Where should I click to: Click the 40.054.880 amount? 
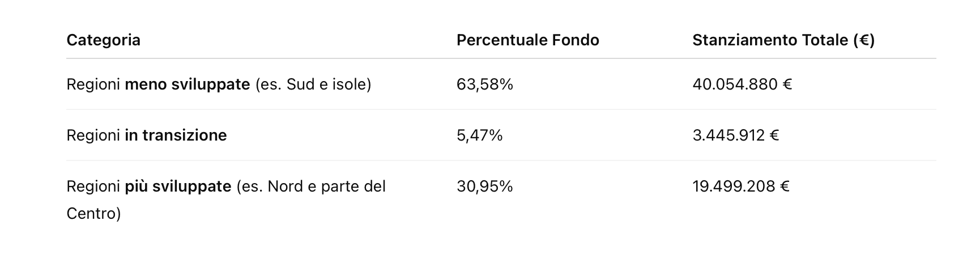pyautogui.click(x=735, y=84)
